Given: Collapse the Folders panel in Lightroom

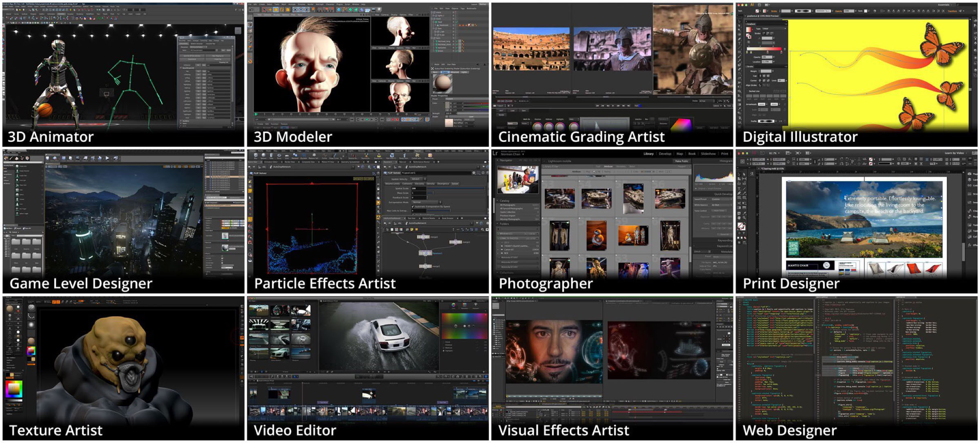Looking at the screenshot, I should pos(497,224).
